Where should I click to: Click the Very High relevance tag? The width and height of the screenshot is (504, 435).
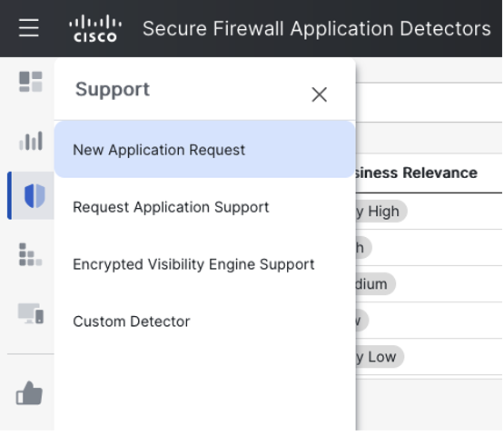pos(381,212)
